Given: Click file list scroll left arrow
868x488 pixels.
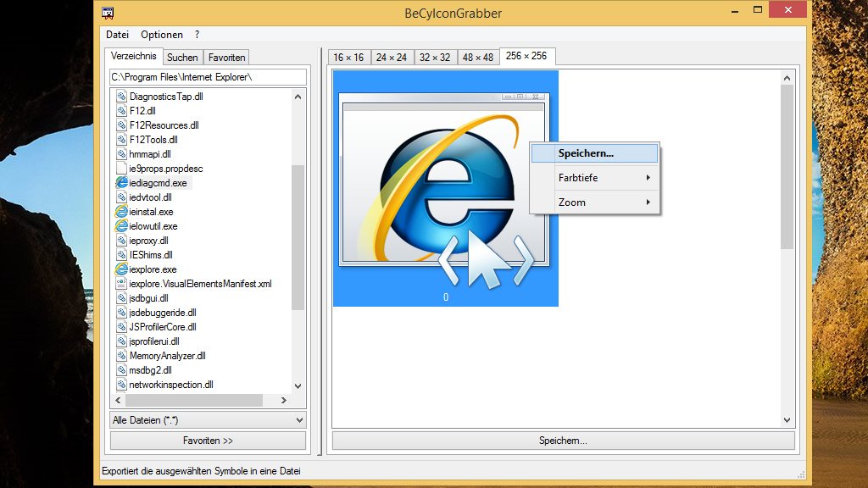Looking at the screenshot, I should coord(118,400).
